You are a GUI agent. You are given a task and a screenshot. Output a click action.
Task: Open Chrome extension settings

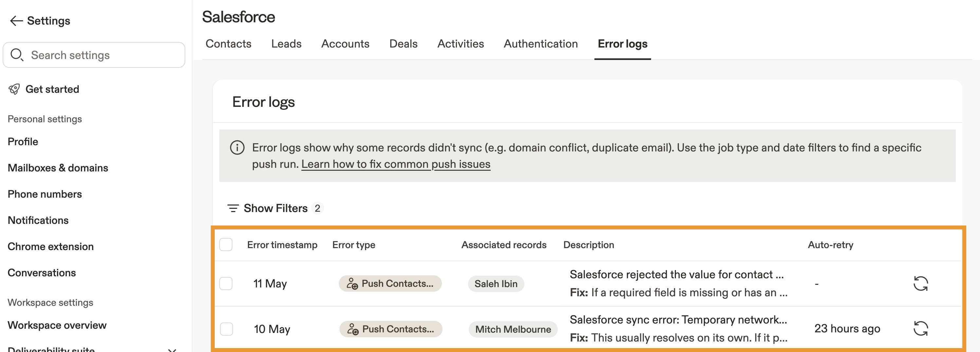(x=51, y=247)
